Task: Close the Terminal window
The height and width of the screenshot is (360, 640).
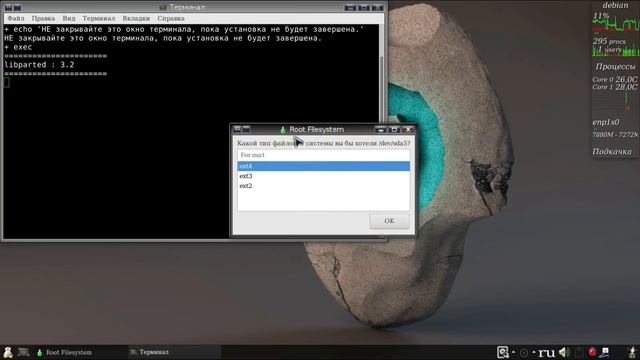Action: coord(378,7)
